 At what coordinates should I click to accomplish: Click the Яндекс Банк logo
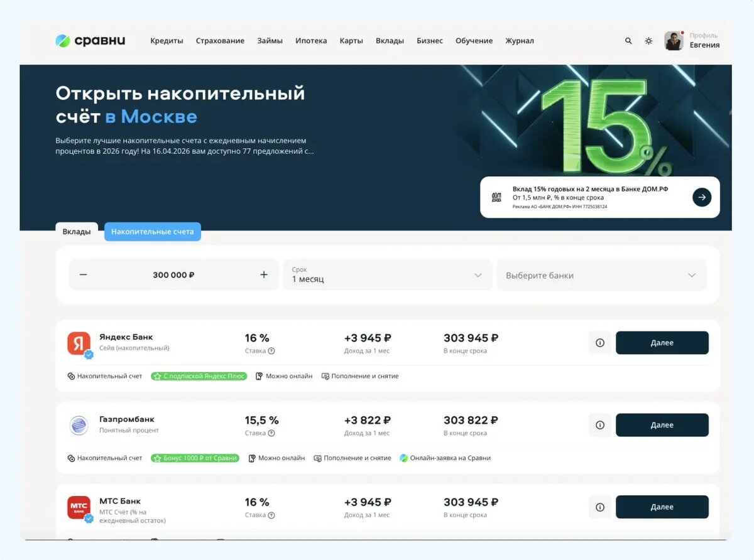pyautogui.click(x=79, y=343)
